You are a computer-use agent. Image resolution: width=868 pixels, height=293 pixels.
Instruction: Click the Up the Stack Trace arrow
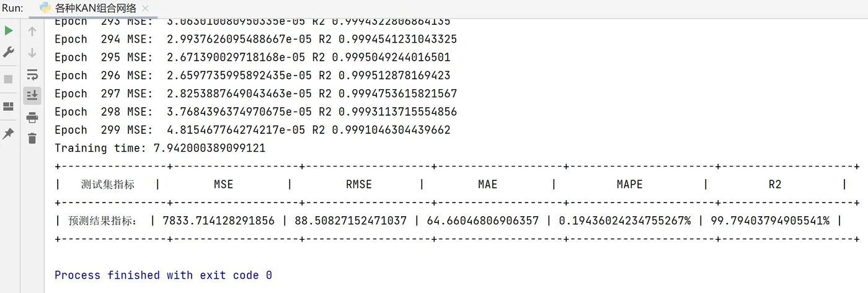point(32,31)
